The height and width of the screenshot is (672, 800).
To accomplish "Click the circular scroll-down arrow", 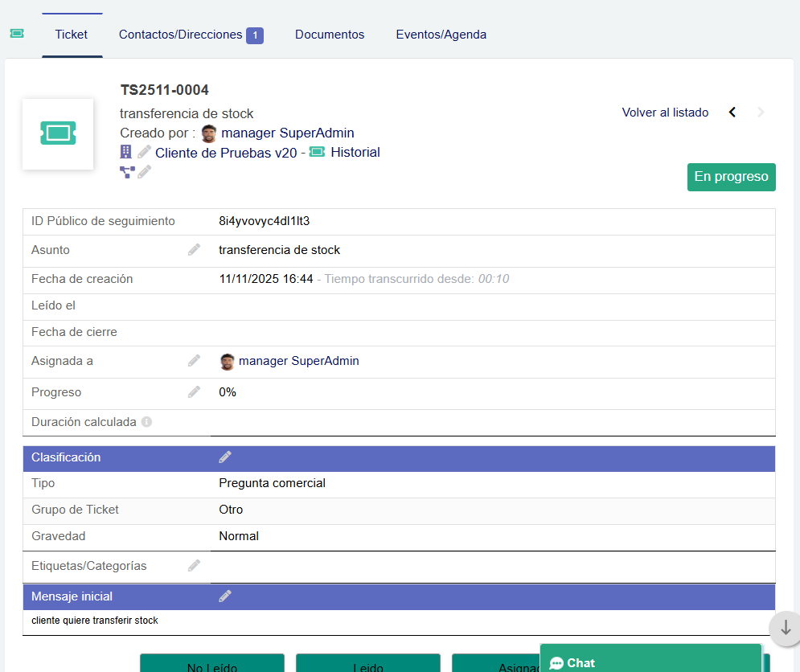I will pos(785,629).
